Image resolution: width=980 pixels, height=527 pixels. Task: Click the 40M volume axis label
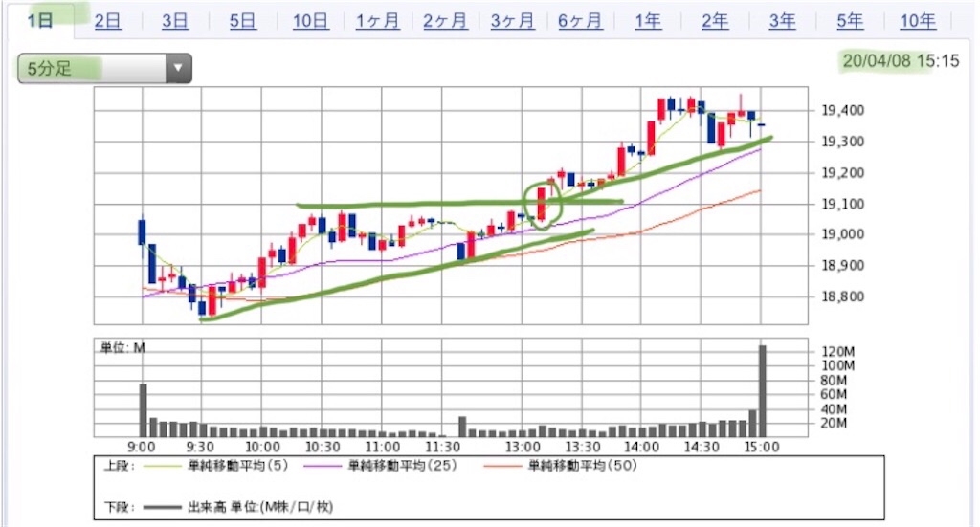[x=834, y=409]
